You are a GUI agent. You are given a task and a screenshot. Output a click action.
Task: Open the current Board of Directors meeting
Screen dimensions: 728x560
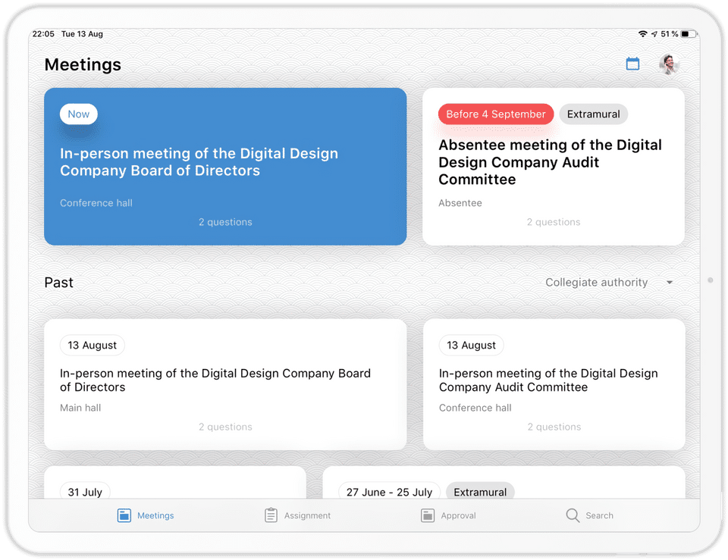coord(225,166)
